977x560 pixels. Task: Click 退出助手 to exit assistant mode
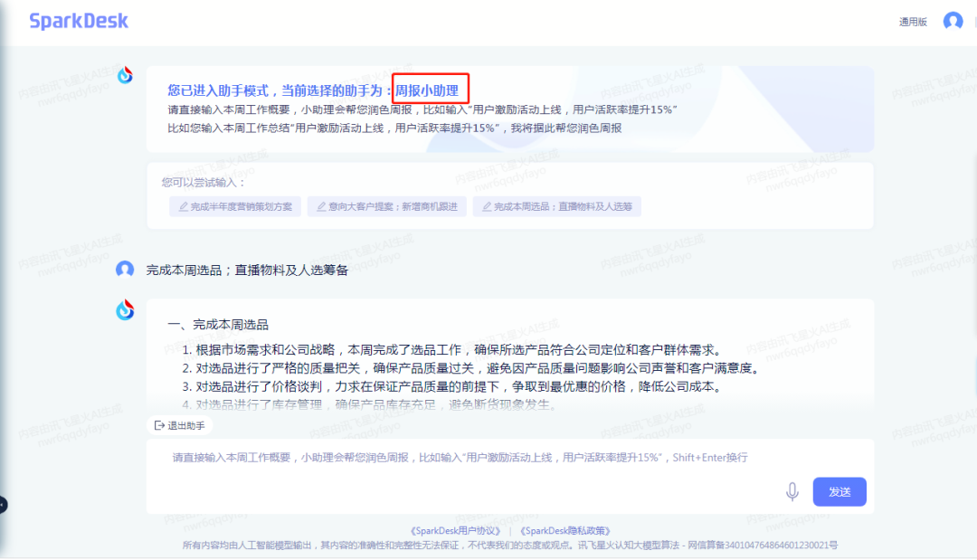pos(179,425)
